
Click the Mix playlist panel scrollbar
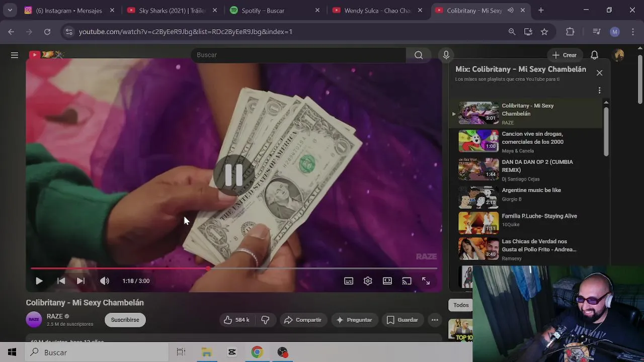(x=606, y=131)
